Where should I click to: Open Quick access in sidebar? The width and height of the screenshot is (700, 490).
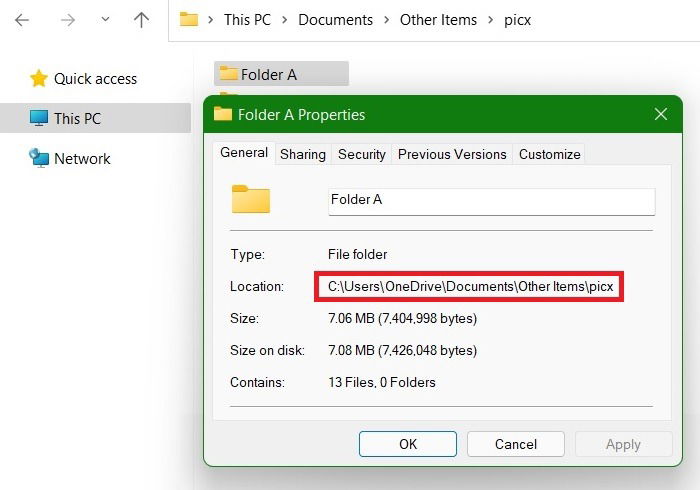pyautogui.click(x=95, y=79)
